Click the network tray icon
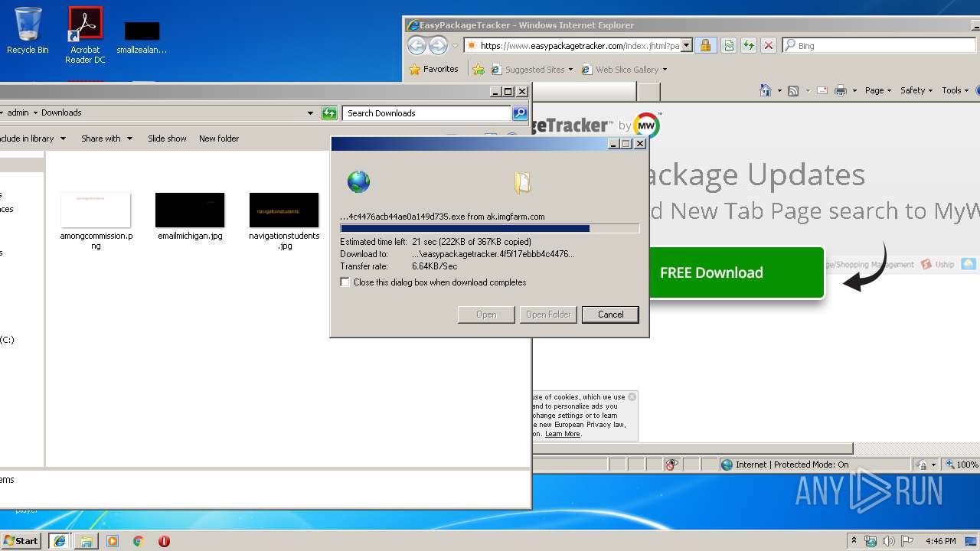 tap(871, 541)
